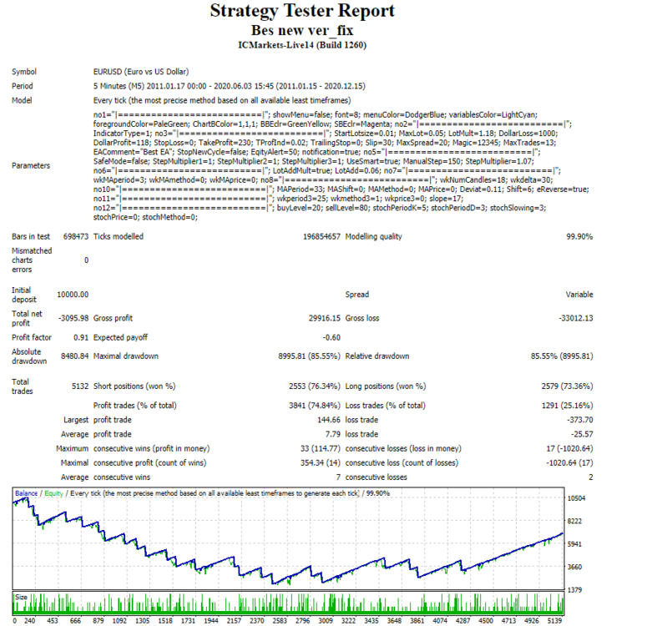The width and height of the screenshot is (672, 626).
Task: Click the 1379 y-axis label on chart
Action: click(x=574, y=590)
